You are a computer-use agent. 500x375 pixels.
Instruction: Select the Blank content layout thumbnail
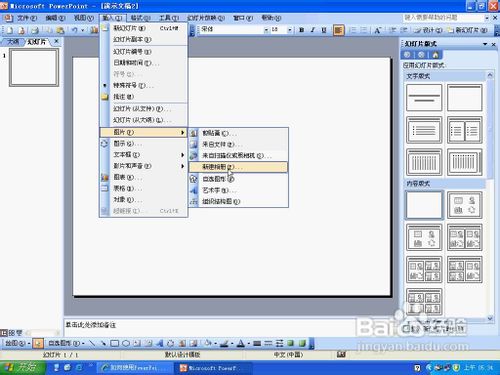(424, 205)
